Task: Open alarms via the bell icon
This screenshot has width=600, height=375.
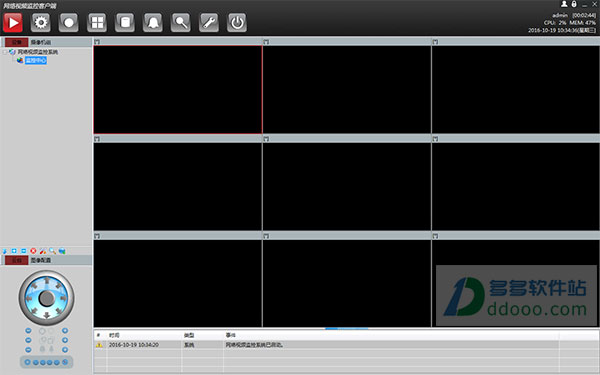Action: click(x=153, y=23)
